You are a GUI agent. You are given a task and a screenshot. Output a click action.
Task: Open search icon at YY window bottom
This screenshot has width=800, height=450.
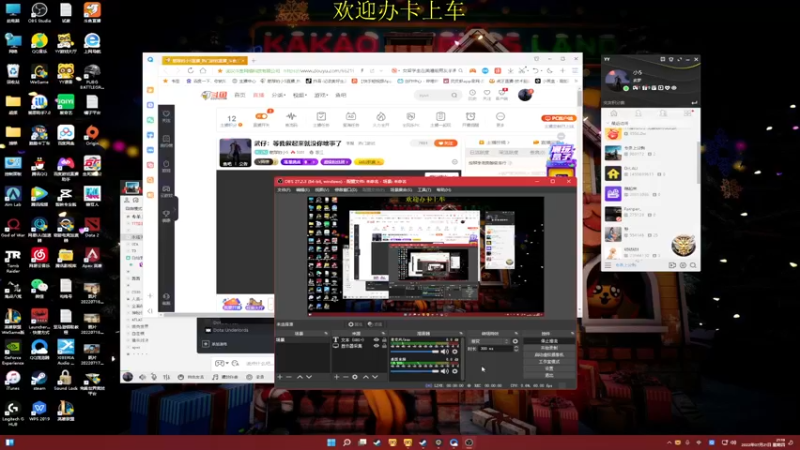tap(693, 265)
